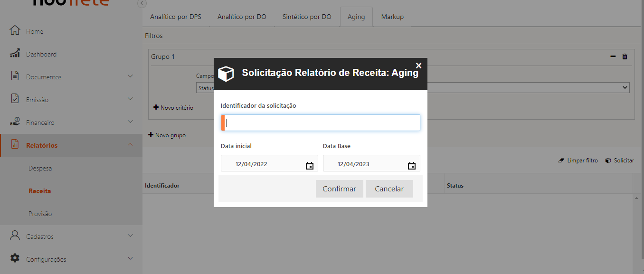Click Limpar filtro to clear filters
Screen dimensions: 644x274
(x=578, y=161)
